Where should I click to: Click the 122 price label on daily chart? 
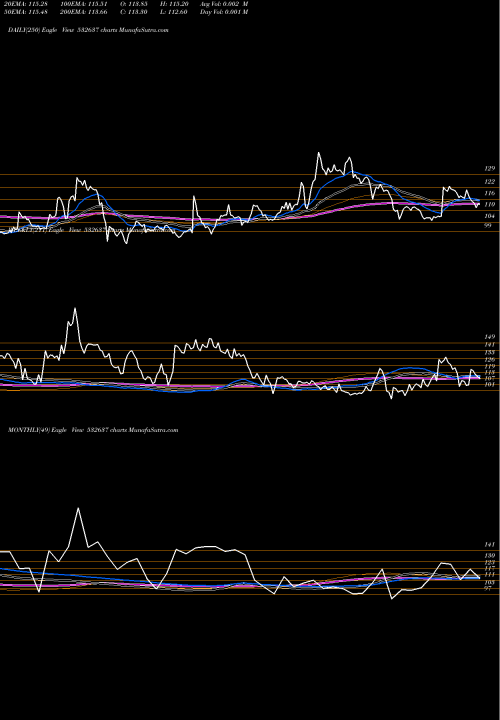point(489,182)
